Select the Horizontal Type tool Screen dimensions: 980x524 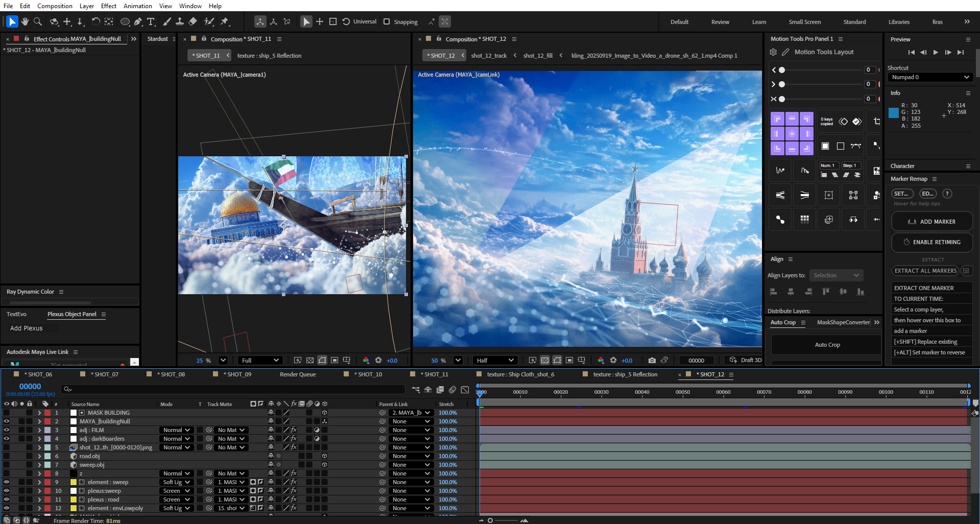point(151,21)
